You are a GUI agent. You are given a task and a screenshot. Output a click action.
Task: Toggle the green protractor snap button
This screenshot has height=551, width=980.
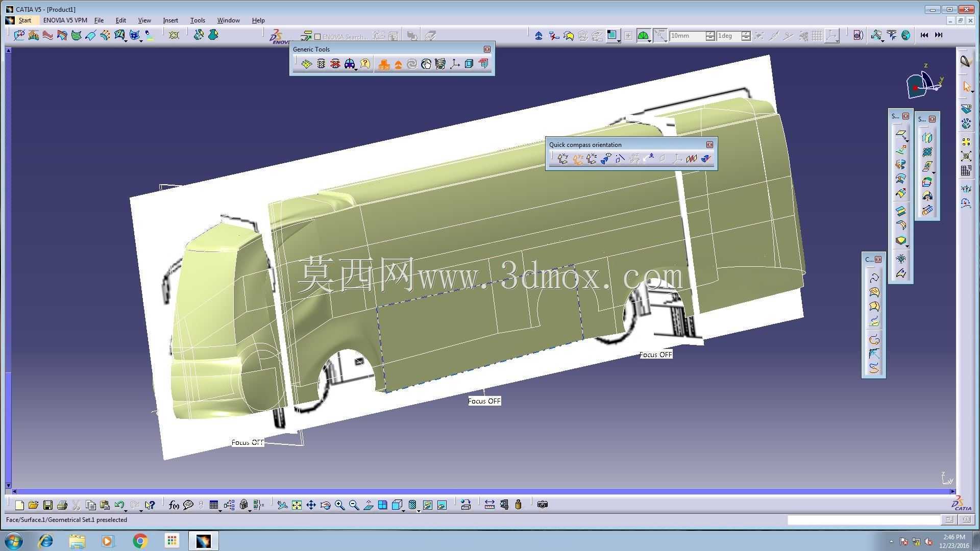[x=643, y=36]
